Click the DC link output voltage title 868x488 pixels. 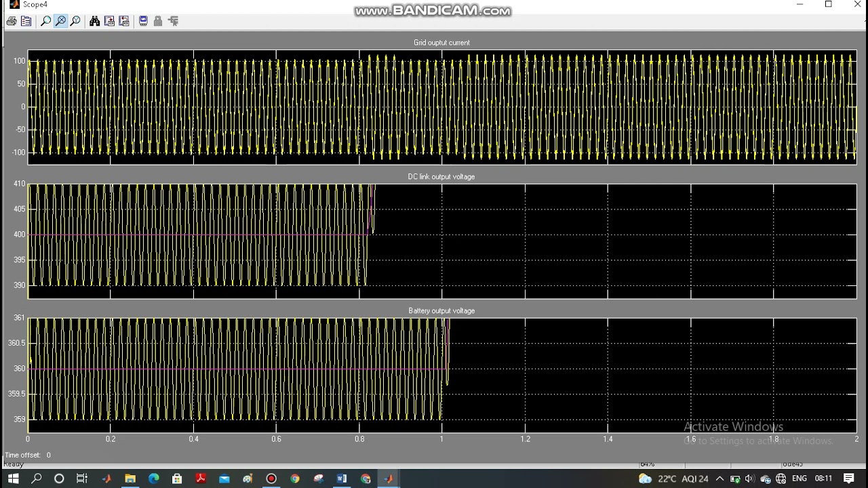click(441, 177)
